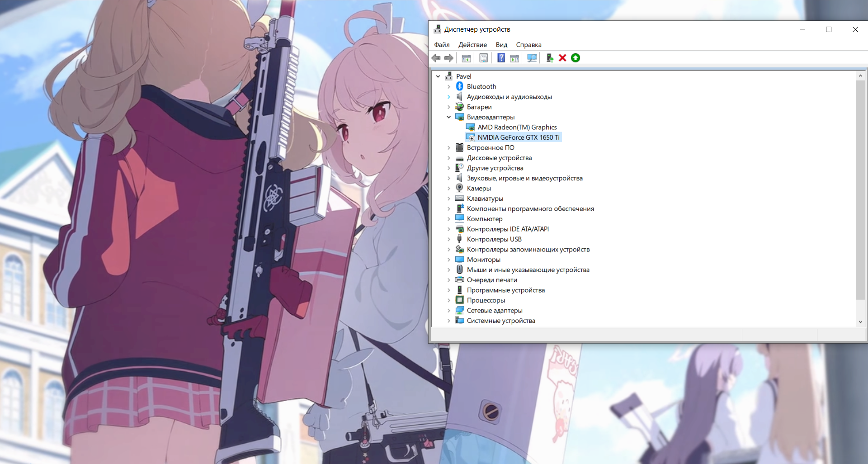
Task: Click the Очереди печати printer icon
Action: 460,279
